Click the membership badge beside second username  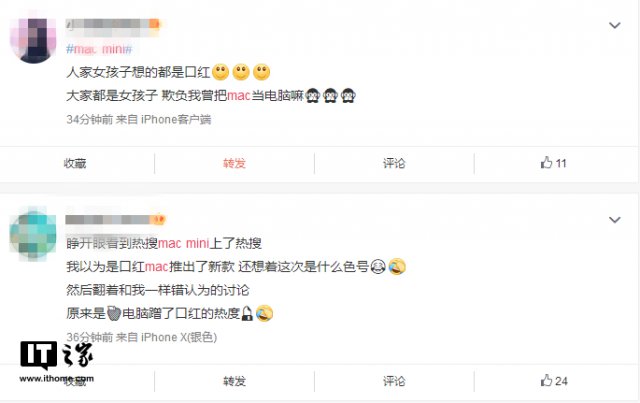click(x=158, y=220)
